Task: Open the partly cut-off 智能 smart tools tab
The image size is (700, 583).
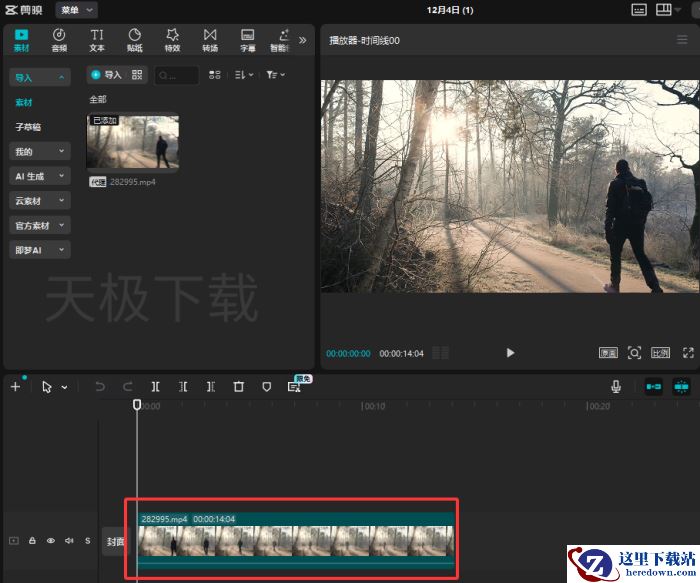Action: pyautogui.click(x=280, y=40)
